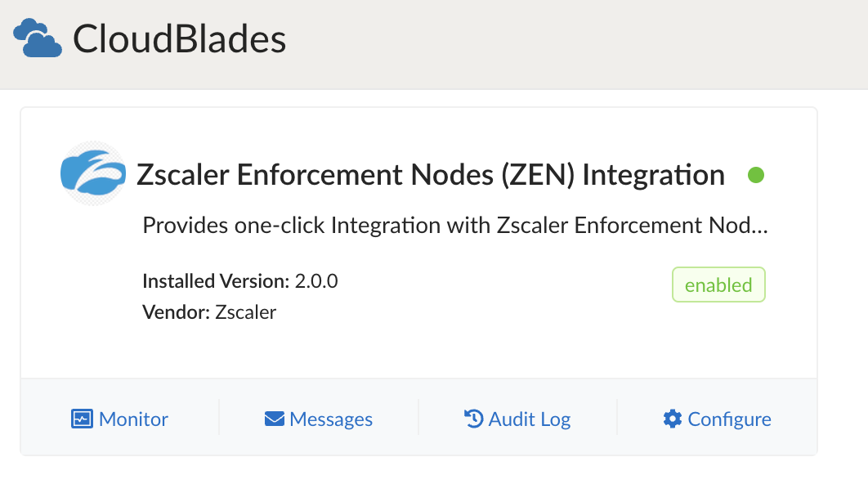Click the CloudBlades cloud logo icon

point(38,38)
